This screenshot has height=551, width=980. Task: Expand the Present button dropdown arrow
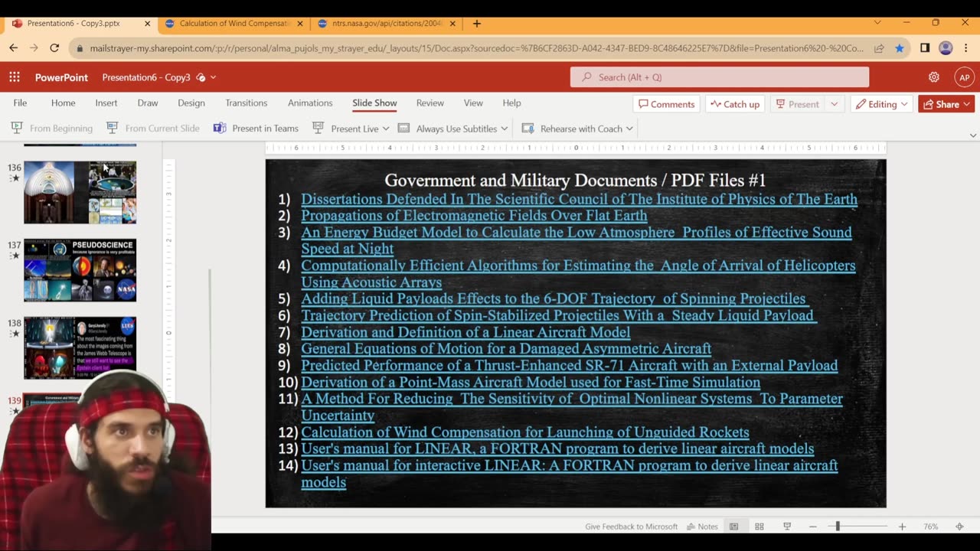pyautogui.click(x=834, y=104)
